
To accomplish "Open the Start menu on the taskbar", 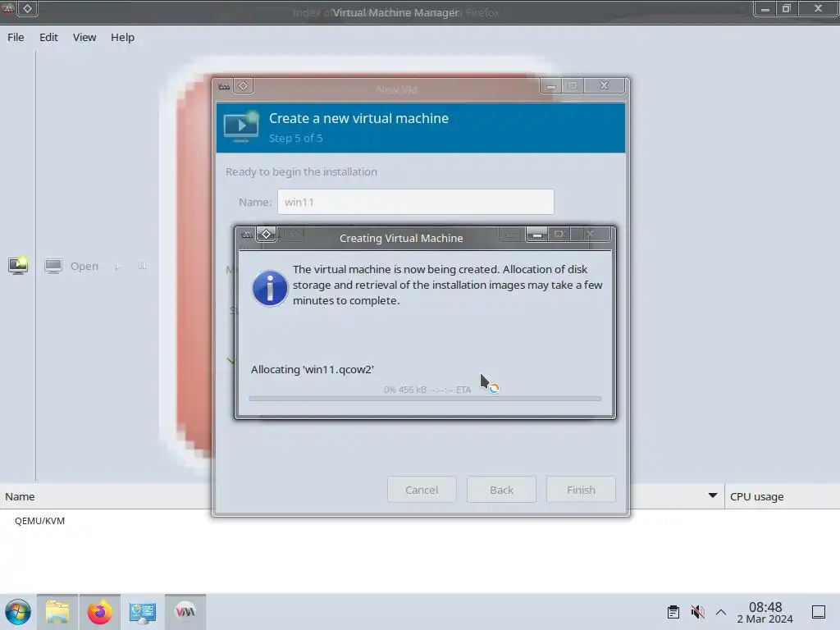I will [18, 612].
